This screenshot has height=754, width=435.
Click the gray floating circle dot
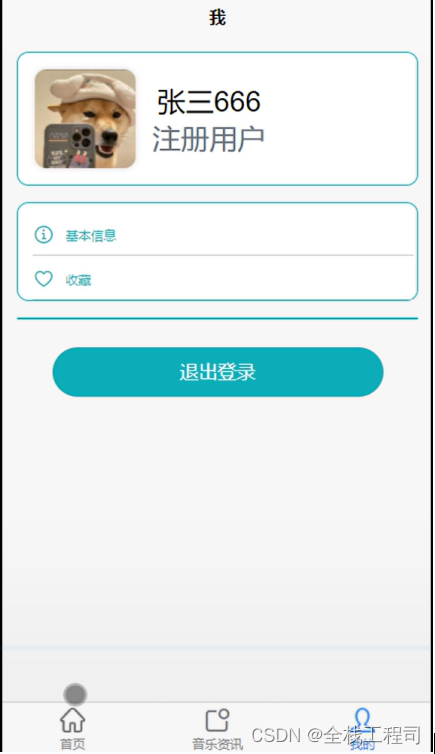tap(75, 694)
